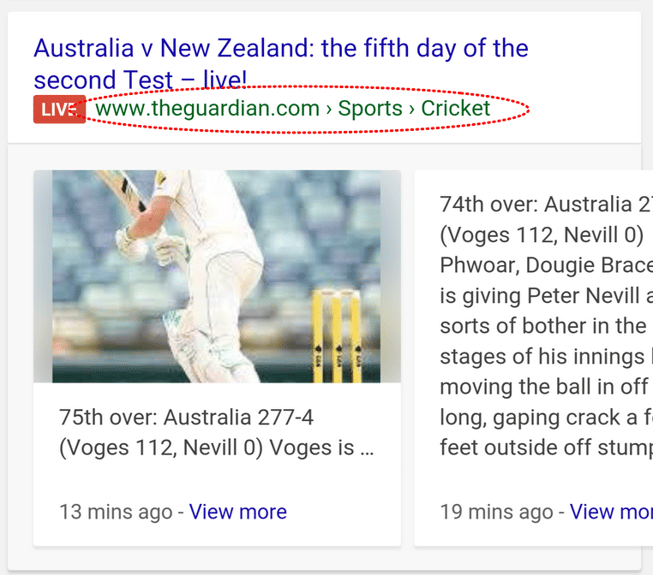
Task: Click View more beside 19 mins ago
Action: point(610,512)
